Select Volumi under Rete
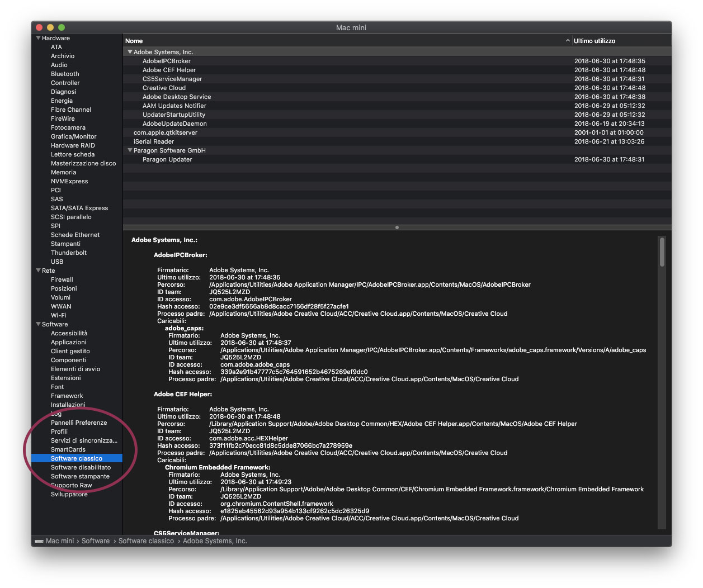This screenshot has width=703, height=588. (60, 297)
